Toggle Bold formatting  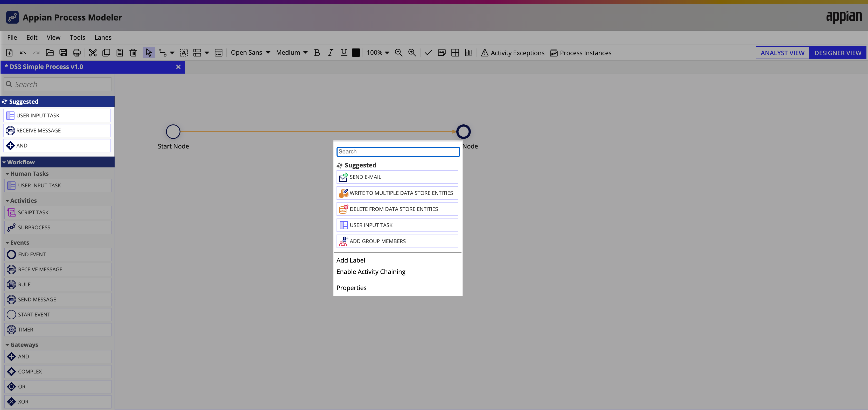point(317,53)
